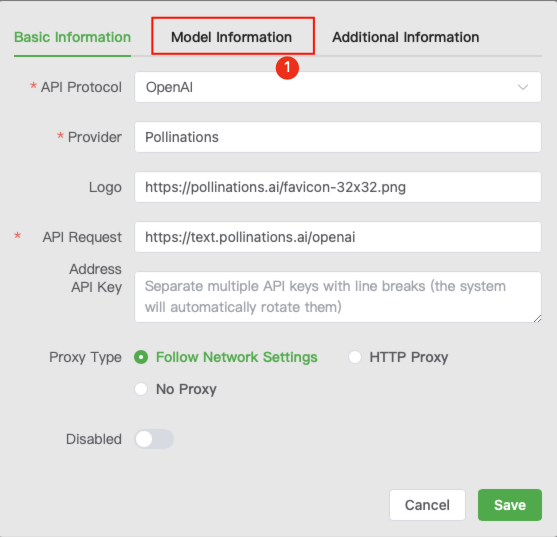Click the Logo URL input field

tap(338, 187)
